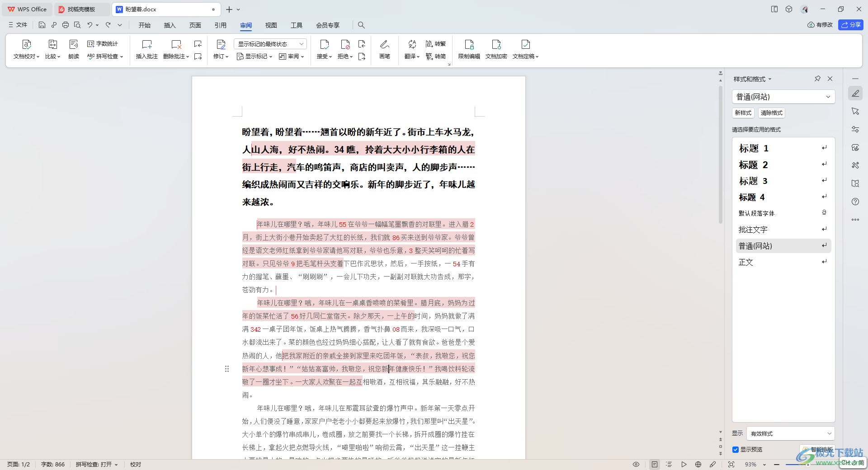Switch to web layout view in status bar

click(698, 464)
